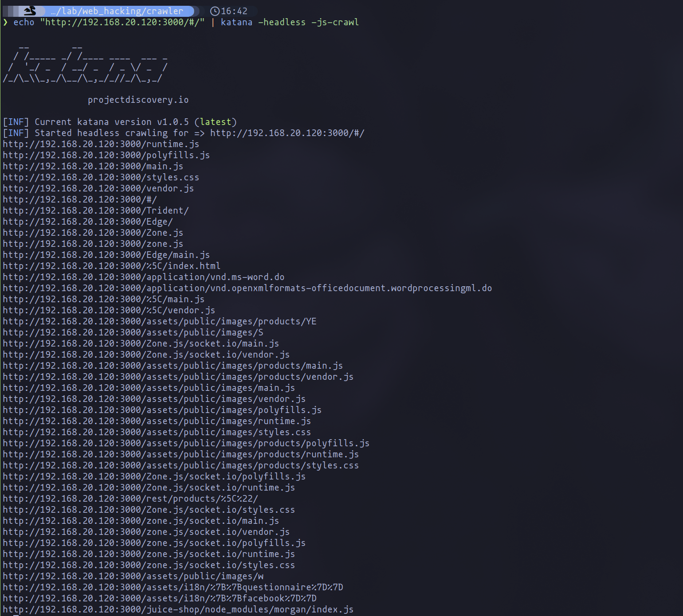Open the vnd.ms-word.do URL

tap(143, 277)
